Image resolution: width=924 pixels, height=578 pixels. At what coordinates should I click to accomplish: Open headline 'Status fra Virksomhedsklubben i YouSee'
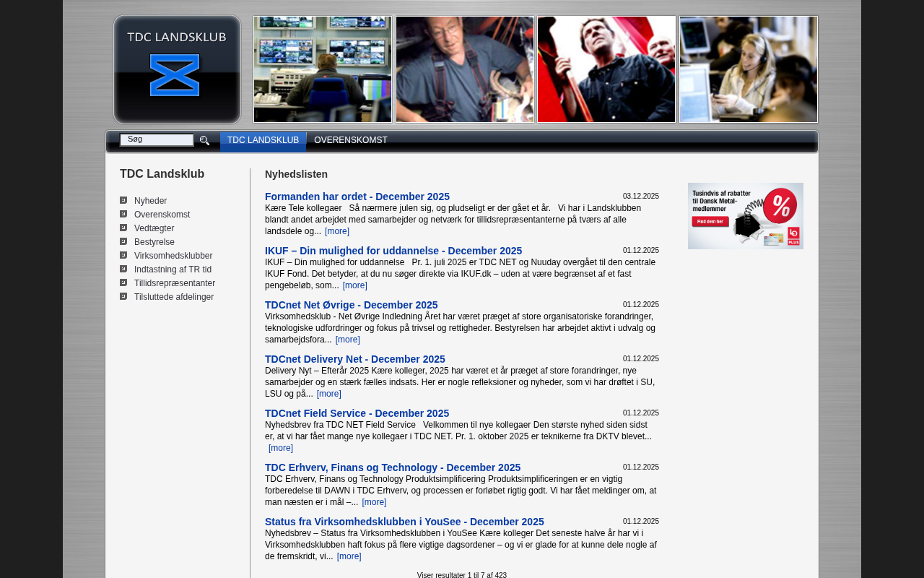(x=404, y=522)
